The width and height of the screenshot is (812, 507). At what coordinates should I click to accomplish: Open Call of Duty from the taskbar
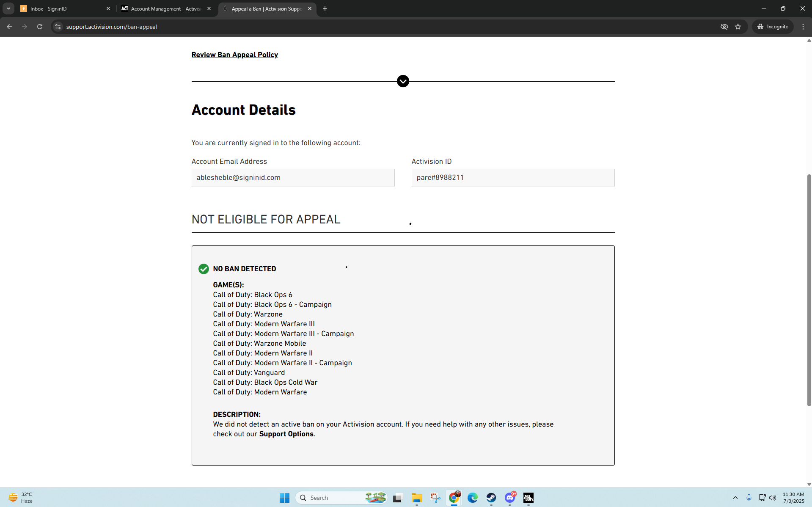(528, 498)
